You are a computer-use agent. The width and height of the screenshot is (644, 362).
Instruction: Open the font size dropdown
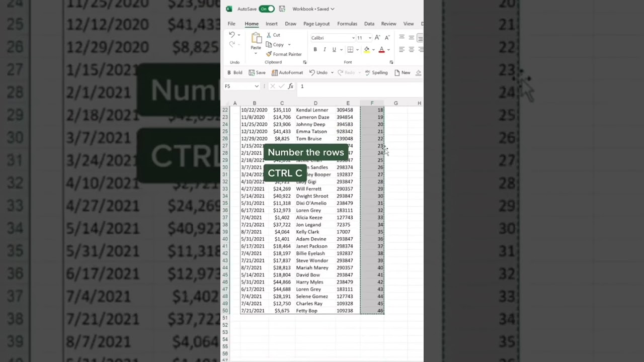(x=370, y=38)
